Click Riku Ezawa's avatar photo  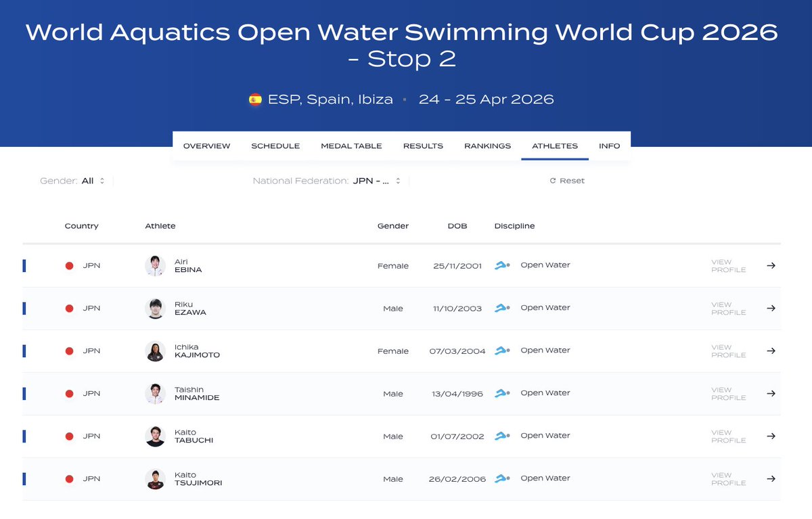pyautogui.click(x=155, y=309)
